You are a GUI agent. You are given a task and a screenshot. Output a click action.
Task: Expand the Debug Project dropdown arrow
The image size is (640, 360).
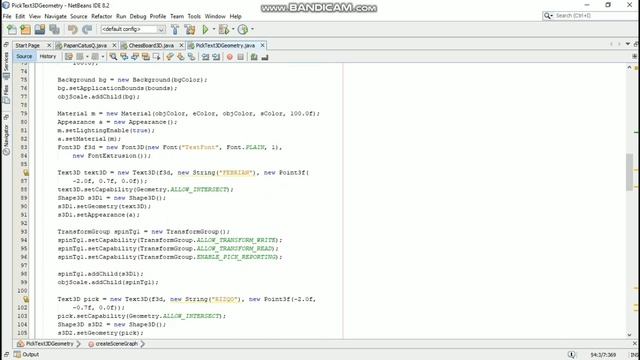click(x=233, y=29)
